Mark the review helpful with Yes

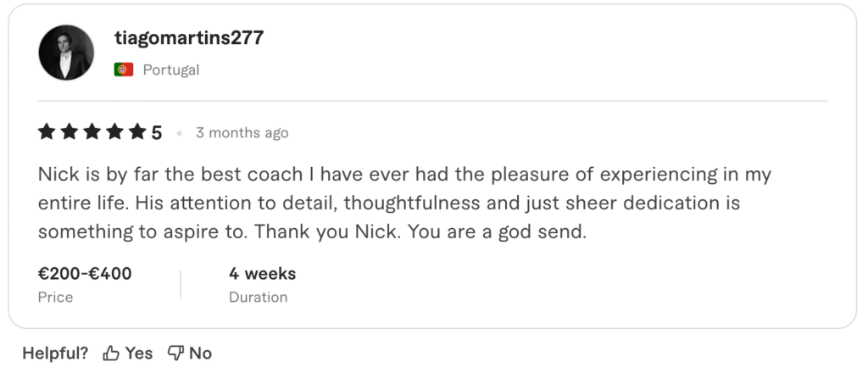point(139,354)
